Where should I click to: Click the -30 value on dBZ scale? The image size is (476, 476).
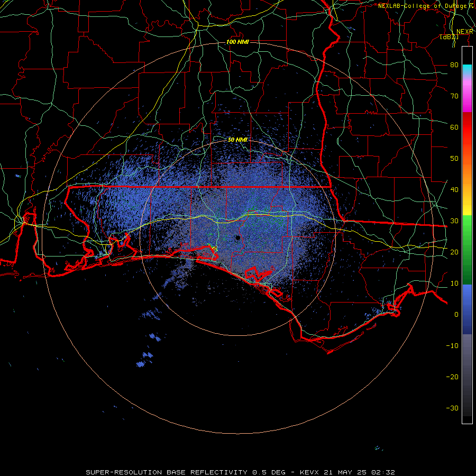point(452,408)
